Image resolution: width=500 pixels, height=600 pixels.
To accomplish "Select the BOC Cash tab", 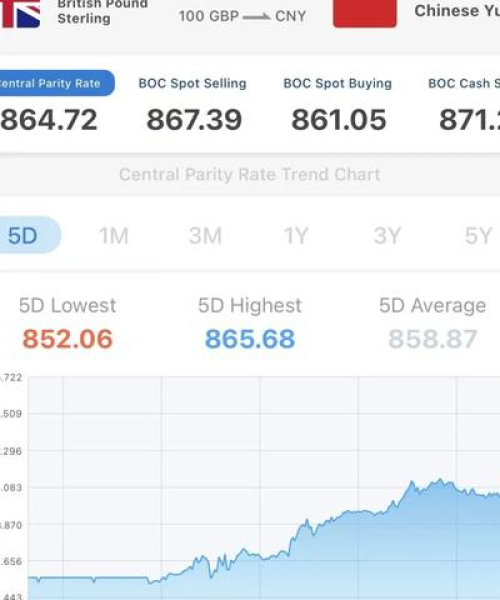I will coord(464,83).
